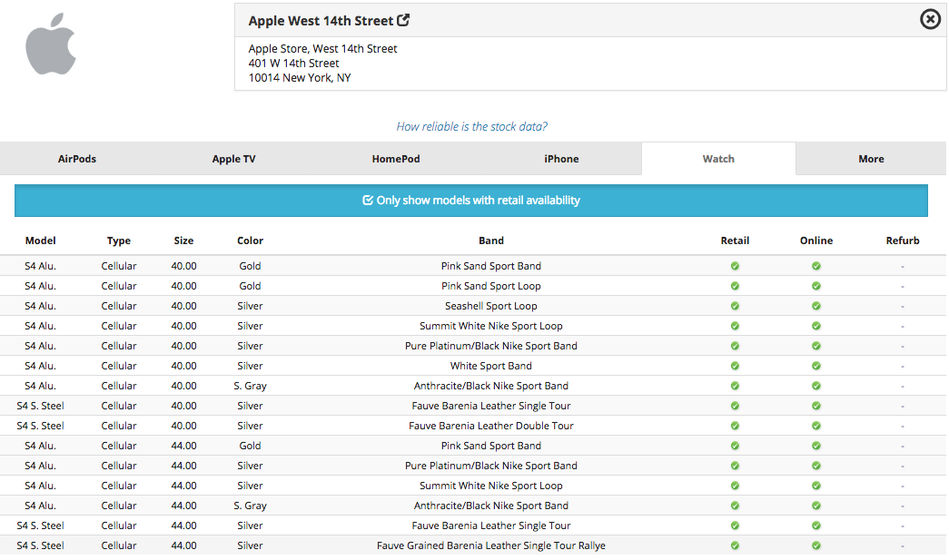Sort by the Model column header
Screen dimensions: 949x560
[41, 241]
